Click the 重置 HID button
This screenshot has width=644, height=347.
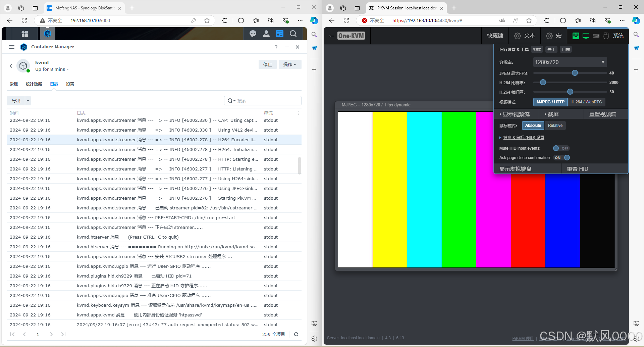pos(577,169)
